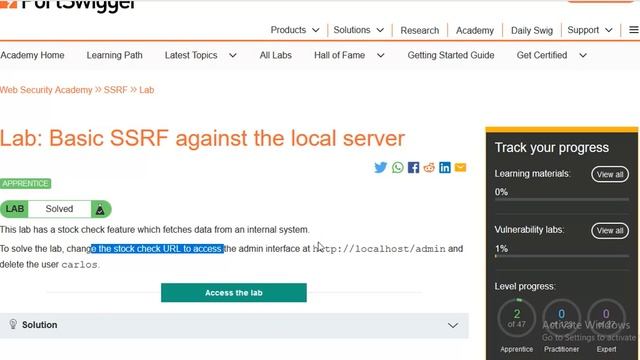Open the Daily Swig menu item
Screen dimensions: 640x360
pos(532,31)
